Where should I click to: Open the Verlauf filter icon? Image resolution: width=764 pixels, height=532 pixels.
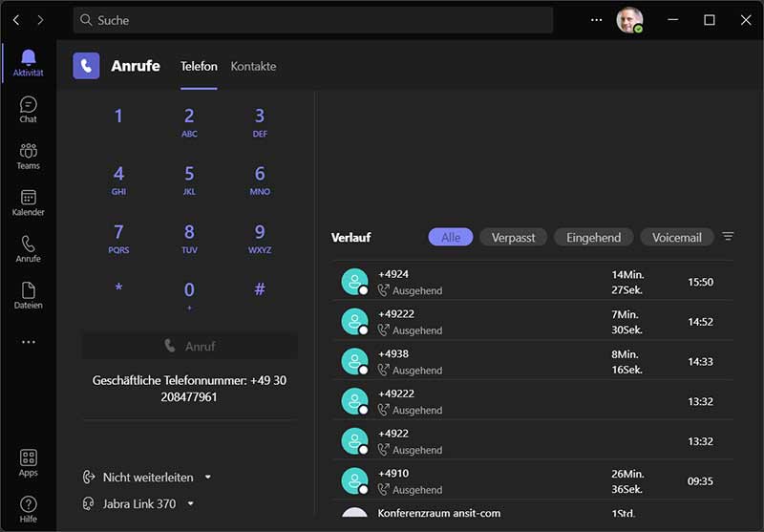pyautogui.click(x=728, y=237)
